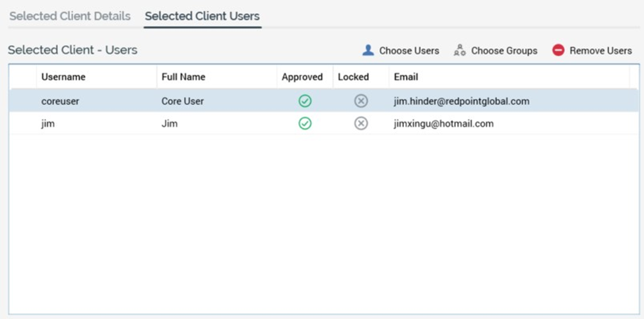Click jim's green Approved checkmark icon
Viewport: 644px width, 319px height.
pos(305,124)
